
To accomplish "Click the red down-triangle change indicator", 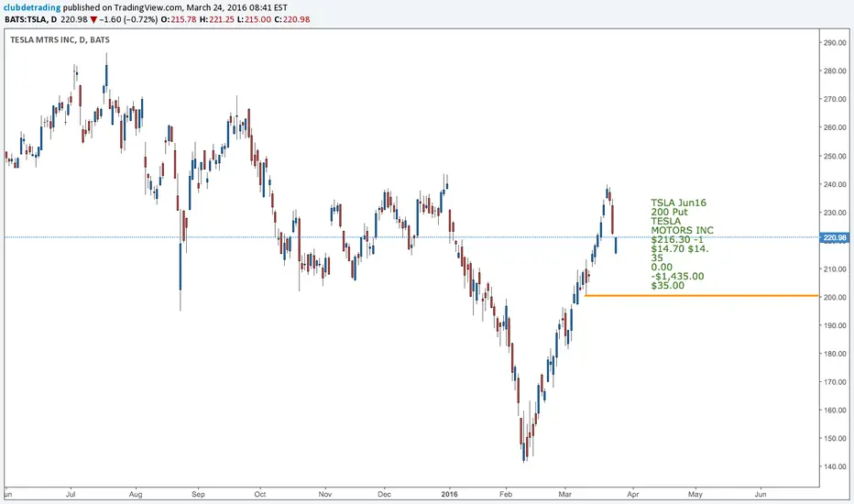I will (x=93, y=19).
